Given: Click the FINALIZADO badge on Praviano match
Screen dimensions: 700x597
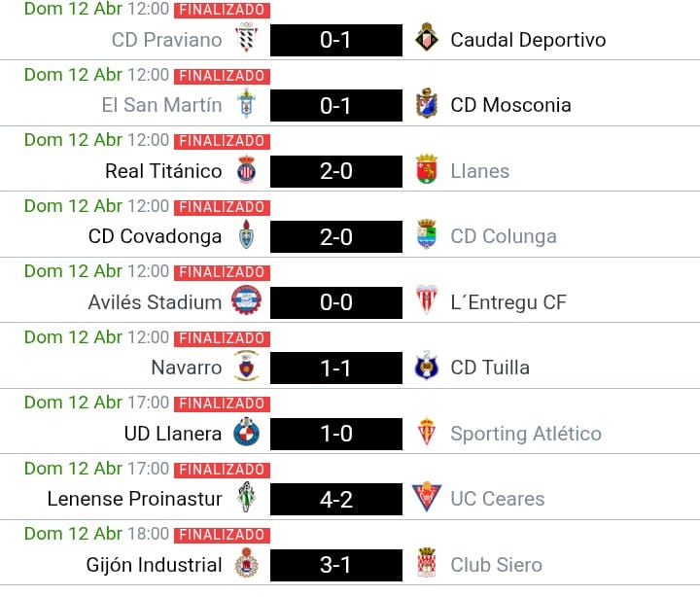Looking at the screenshot, I should (222, 12).
